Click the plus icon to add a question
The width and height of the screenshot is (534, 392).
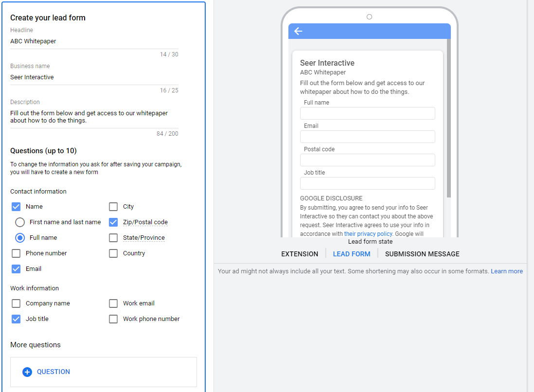coord(27,372)
